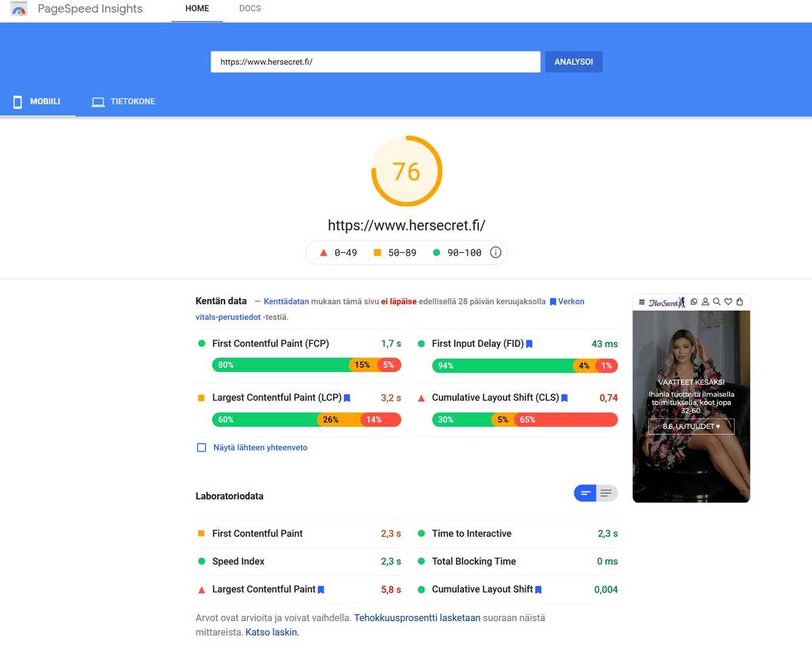
Task: Click the 76 performance score gauge
Action: pos(406,171)
